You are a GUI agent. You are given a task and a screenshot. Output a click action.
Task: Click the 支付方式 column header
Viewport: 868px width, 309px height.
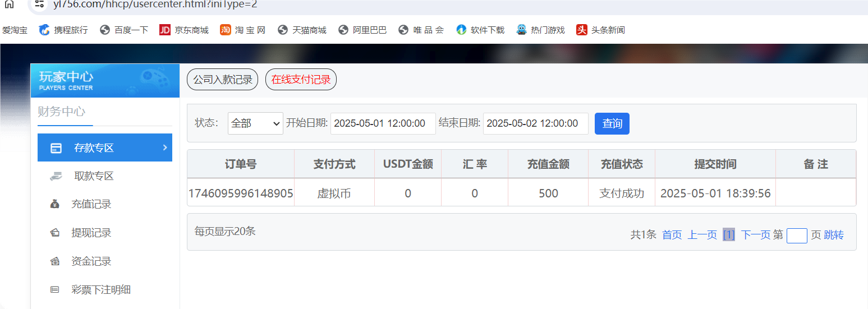point(334,164)
